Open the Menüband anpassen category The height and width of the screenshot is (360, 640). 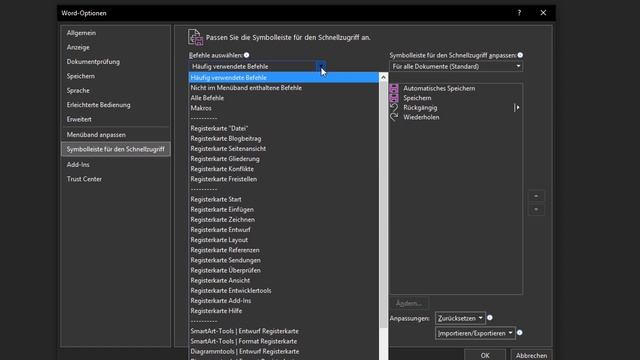point(116,135)
